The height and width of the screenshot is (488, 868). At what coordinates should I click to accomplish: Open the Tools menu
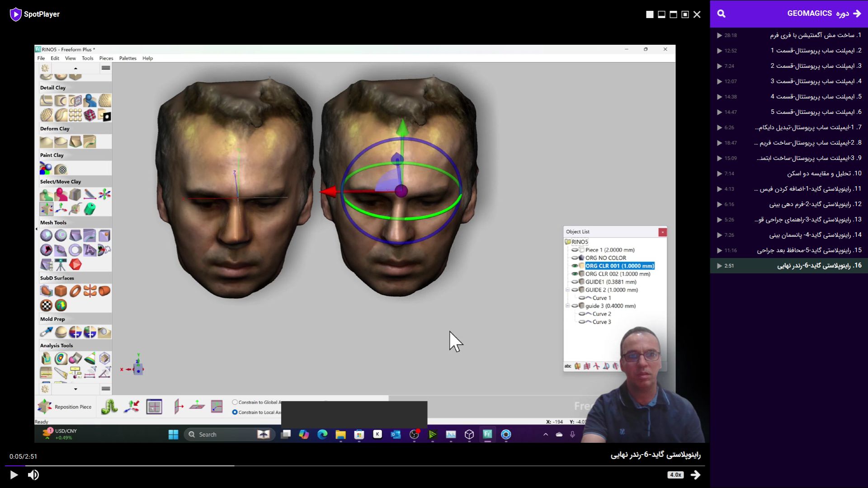point(87,58)
